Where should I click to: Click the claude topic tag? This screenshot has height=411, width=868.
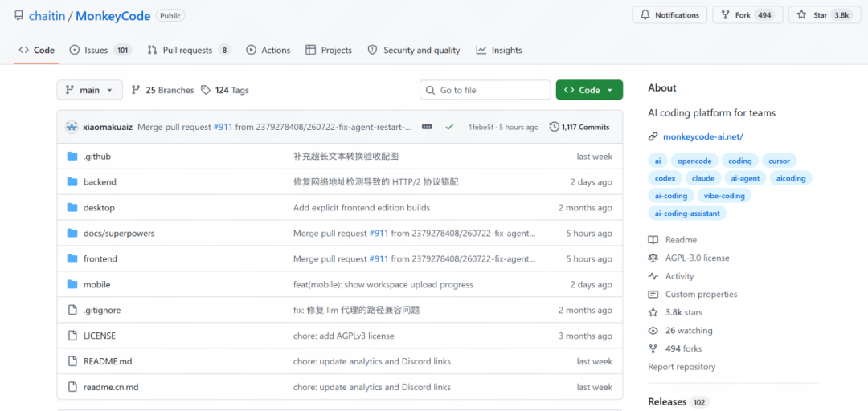click(703, 178)
